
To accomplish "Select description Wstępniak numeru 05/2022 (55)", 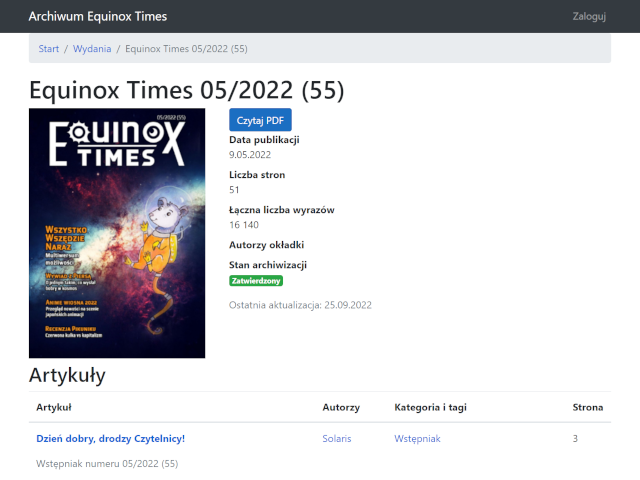I will click(x=107, y=464).
